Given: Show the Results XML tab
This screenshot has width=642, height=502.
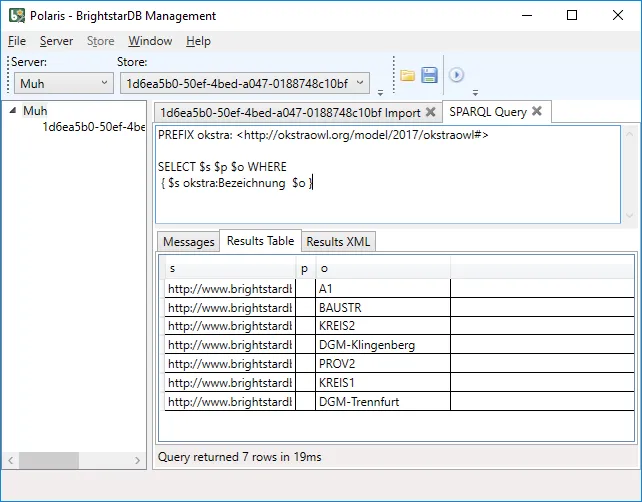Looking at the screenshot, I should [338, 242].
